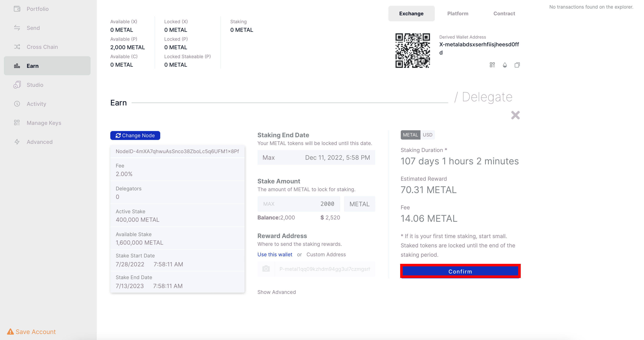Viewport: 644px width, 340px height.
Task: Switch to the Platform tab
Action: [x=457, y=14]
